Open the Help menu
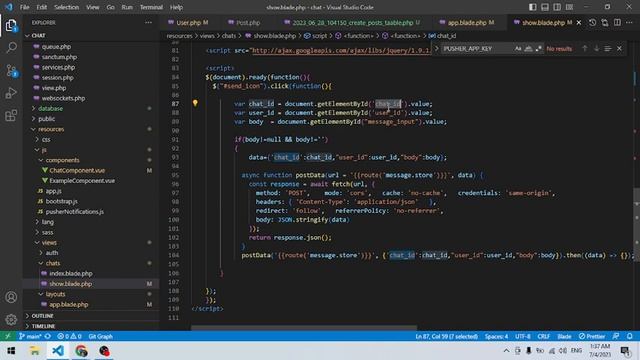 tap(176, 7)
